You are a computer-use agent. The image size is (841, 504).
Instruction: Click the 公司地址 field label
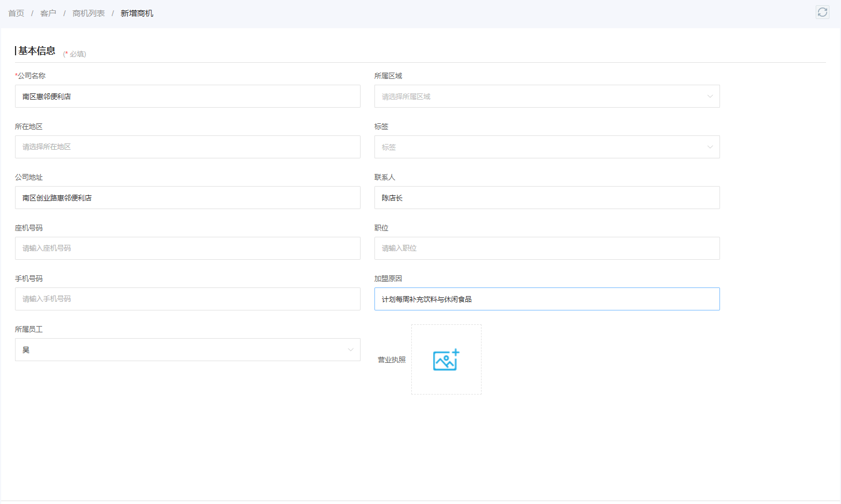coord(29,177)
